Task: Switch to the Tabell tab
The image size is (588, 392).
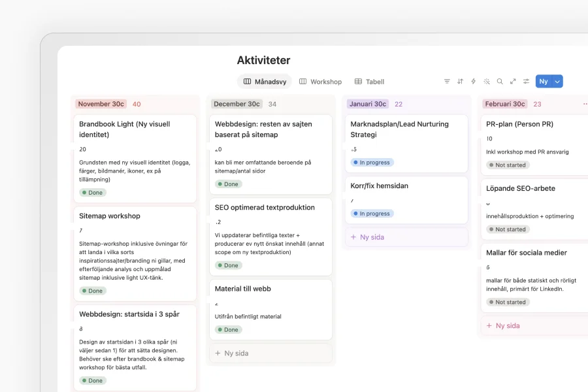Action: tap(369, 82)
